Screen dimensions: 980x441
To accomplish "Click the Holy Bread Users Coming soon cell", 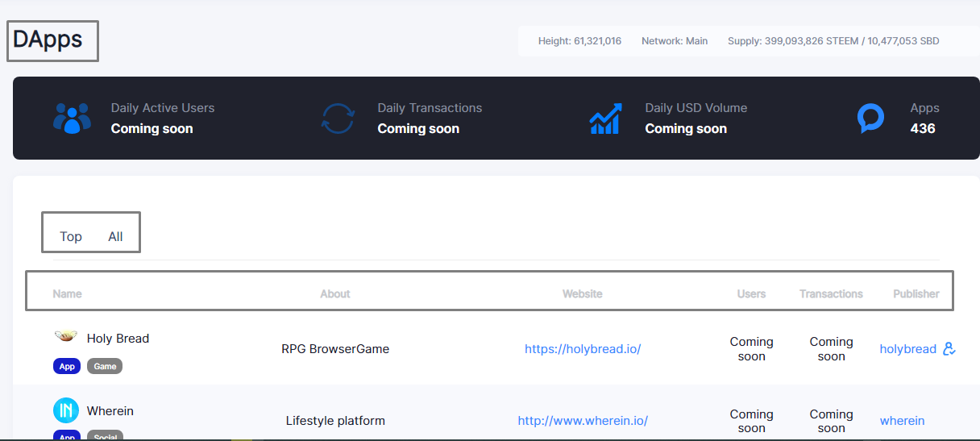I will point(751,349).
